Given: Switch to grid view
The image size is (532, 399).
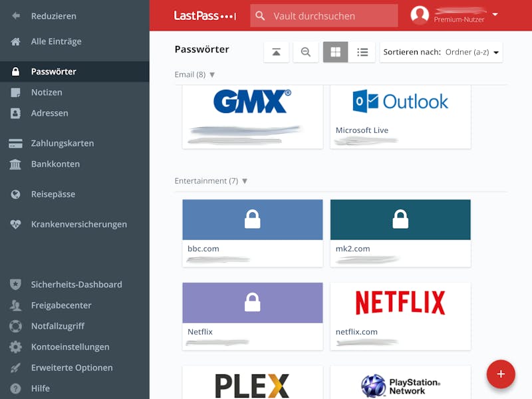Looking at the screenshot, I should click(x=336, y=52).
